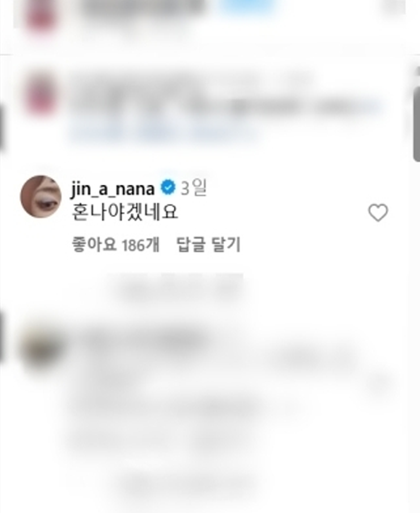
Task: Click the jin_a_nana username
Action: [x=113, y=189]
